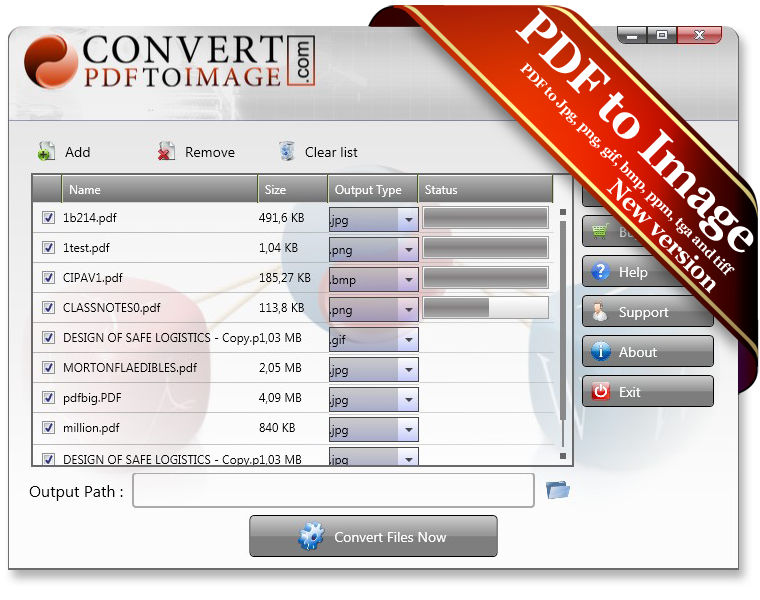
Task: Click the size value 840 KB
Action: 277,428
